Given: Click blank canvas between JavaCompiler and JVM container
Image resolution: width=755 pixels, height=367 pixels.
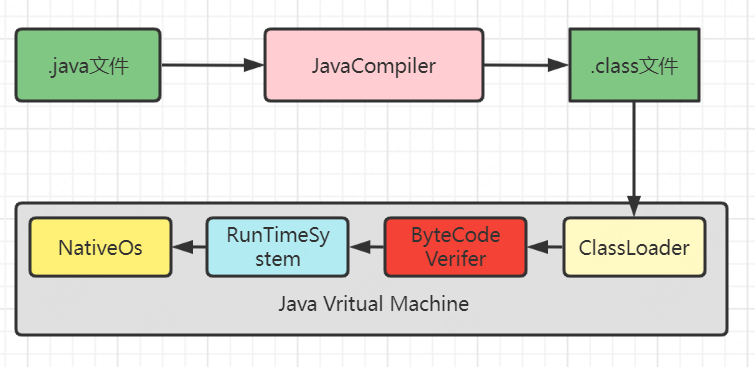Looking at the screenshot, I should [x=374, y=152].
